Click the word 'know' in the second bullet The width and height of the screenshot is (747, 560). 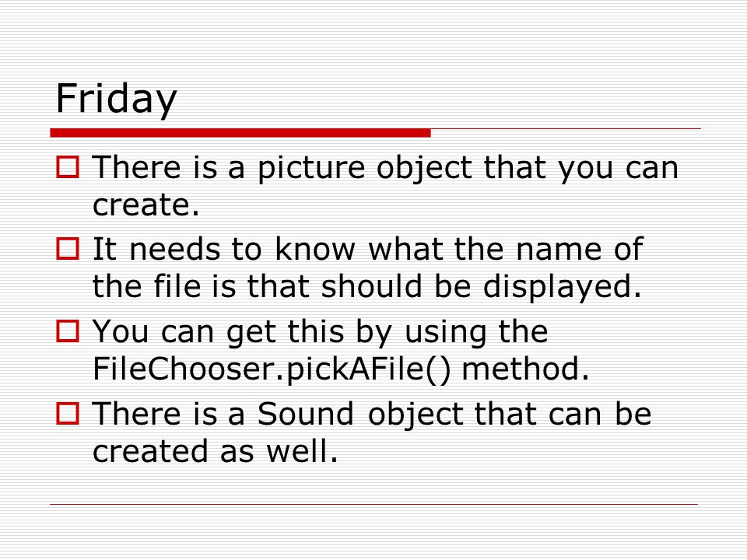[x=315, y=249]
